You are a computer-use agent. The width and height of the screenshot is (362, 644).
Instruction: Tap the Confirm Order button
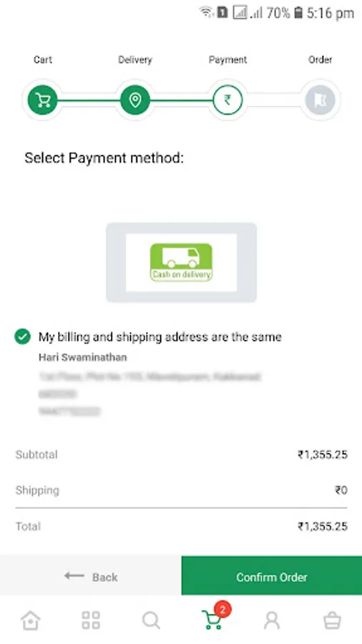[x=272, y=576]
